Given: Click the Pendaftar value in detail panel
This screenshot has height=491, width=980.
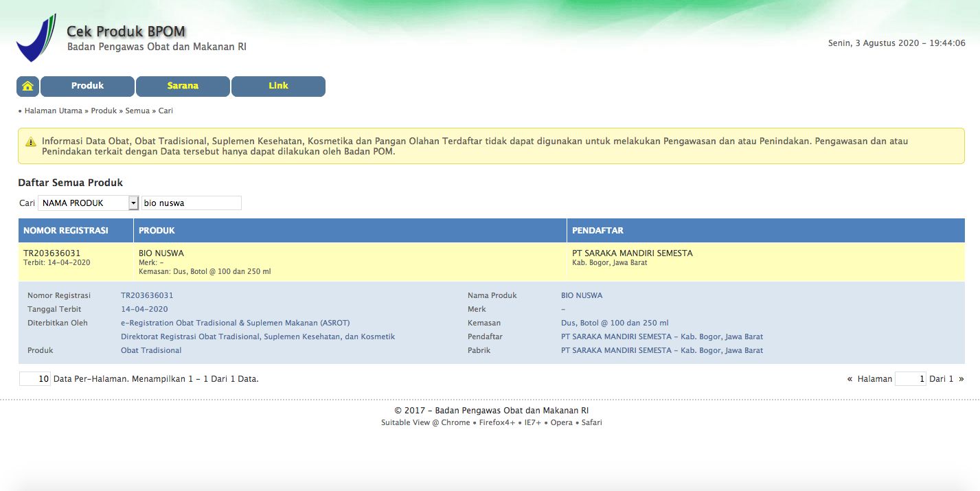Looking at the screenshot, I should (x=662, y=337).
